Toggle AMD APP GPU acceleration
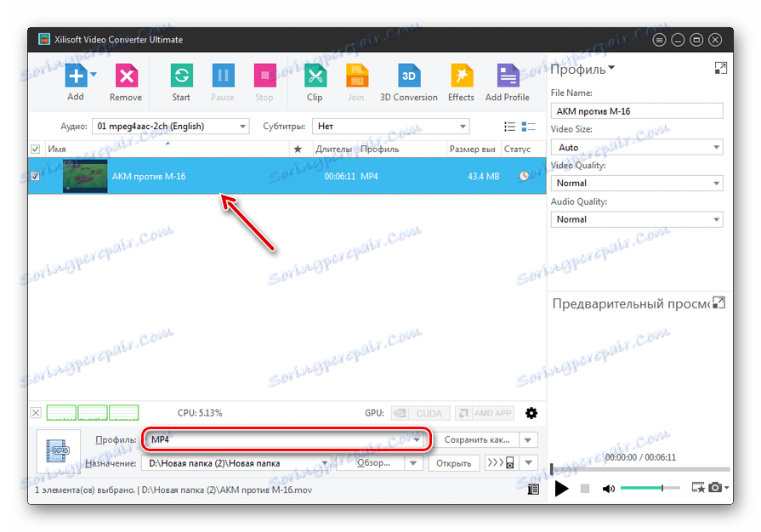The width and height of the screenshot is (761, 532). coord(486,413)
